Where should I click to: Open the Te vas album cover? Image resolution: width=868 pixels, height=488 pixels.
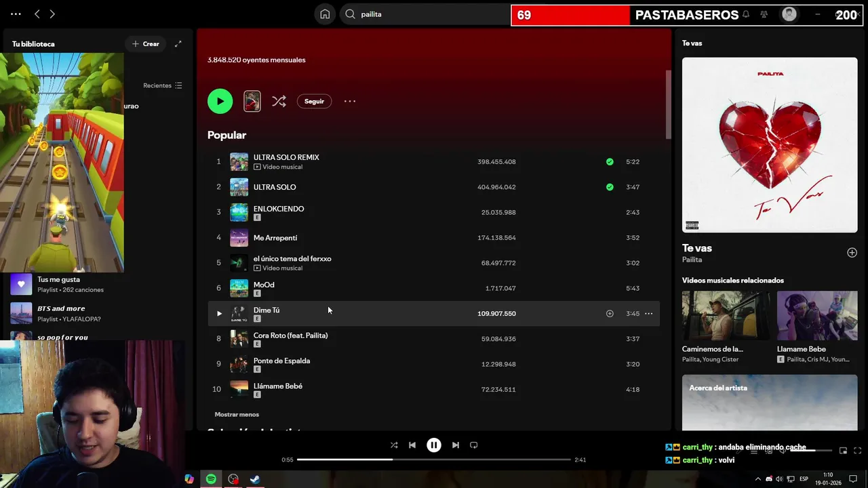(770, 145)
